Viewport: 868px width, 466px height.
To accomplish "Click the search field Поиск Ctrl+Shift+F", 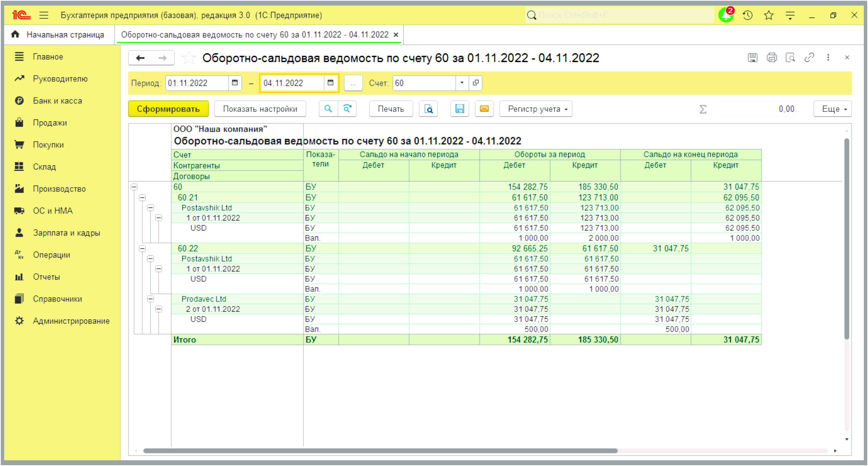I will (619, 15).
